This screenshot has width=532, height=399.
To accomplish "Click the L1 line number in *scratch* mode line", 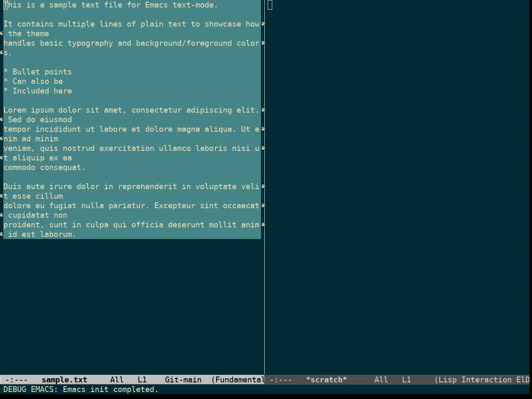I will 406,379.
